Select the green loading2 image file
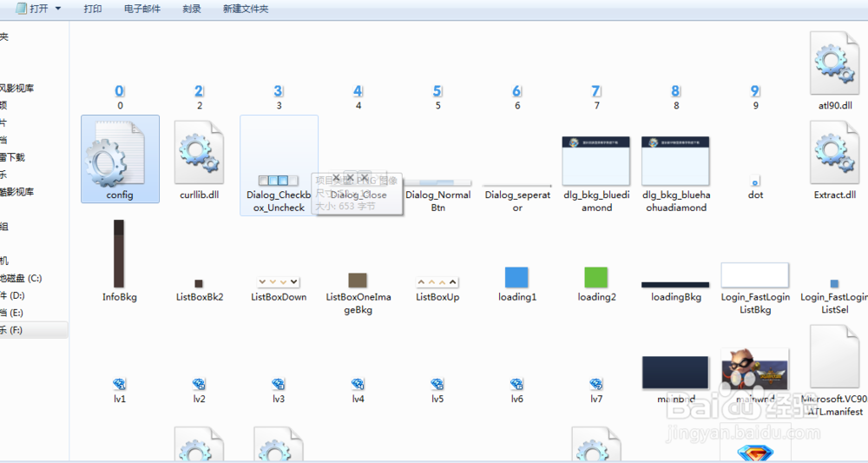Image resolution: width=868 pixels, height=463 pixels. point(596,277)
